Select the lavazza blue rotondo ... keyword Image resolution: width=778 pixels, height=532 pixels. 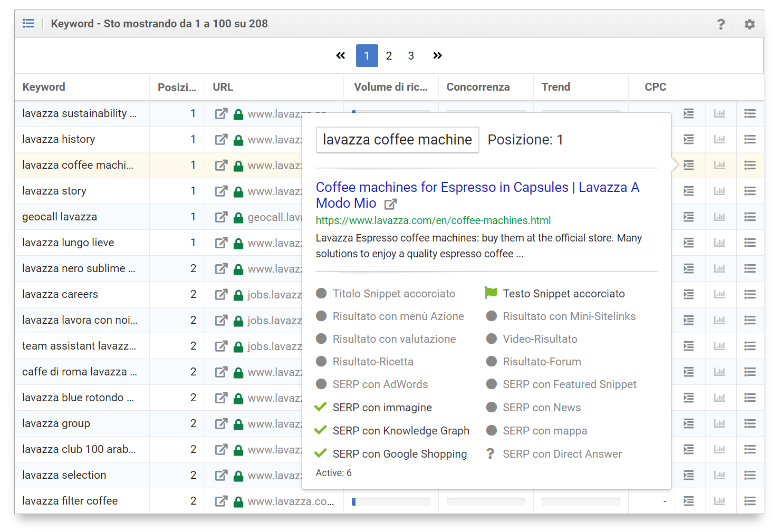78,398
